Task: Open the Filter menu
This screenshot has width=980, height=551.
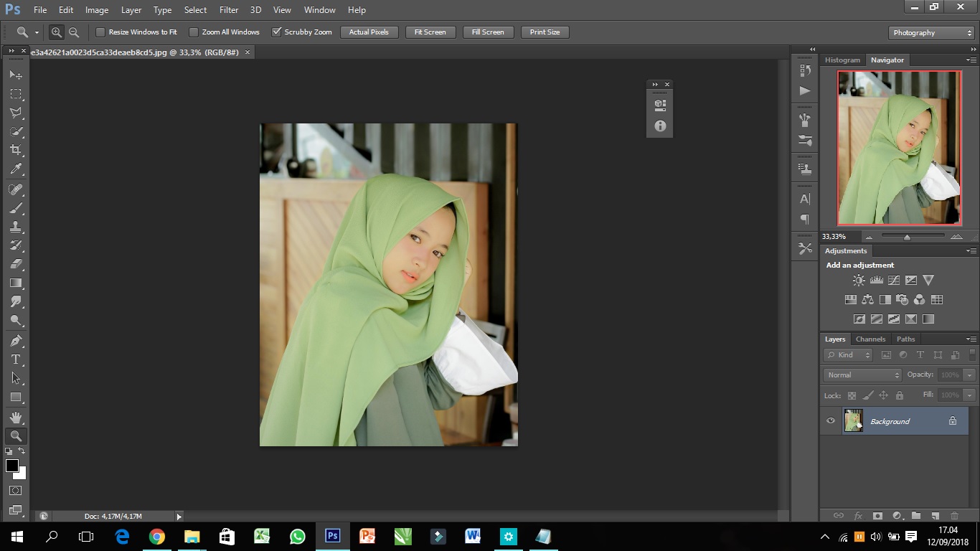Action: tap(228, 9)
